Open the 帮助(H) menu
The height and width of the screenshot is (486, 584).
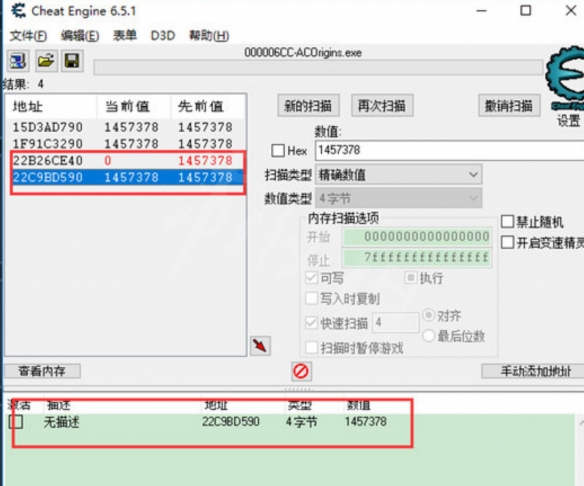(209, 36)
